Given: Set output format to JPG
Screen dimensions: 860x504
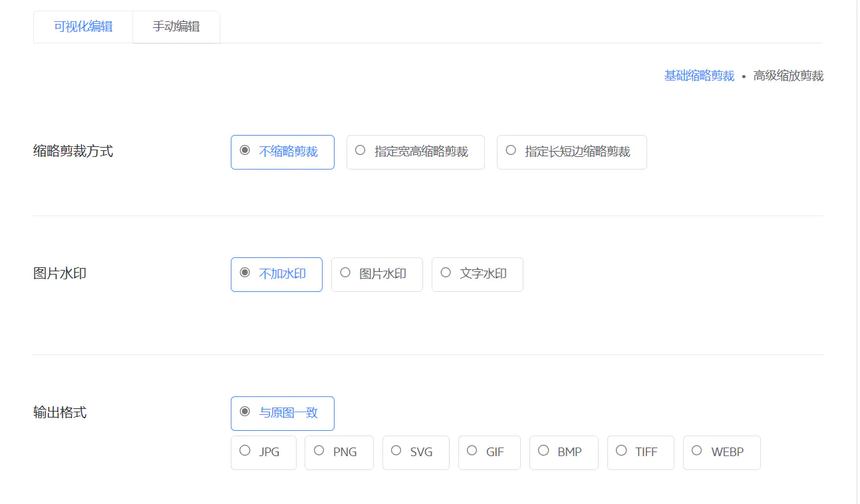Looking at the screenshot, I should [x=263, y=452].
